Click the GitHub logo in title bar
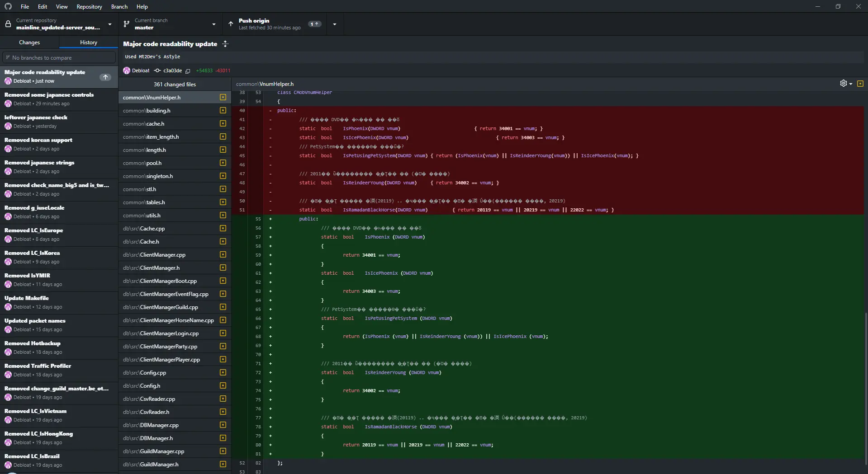 point(8,6)
